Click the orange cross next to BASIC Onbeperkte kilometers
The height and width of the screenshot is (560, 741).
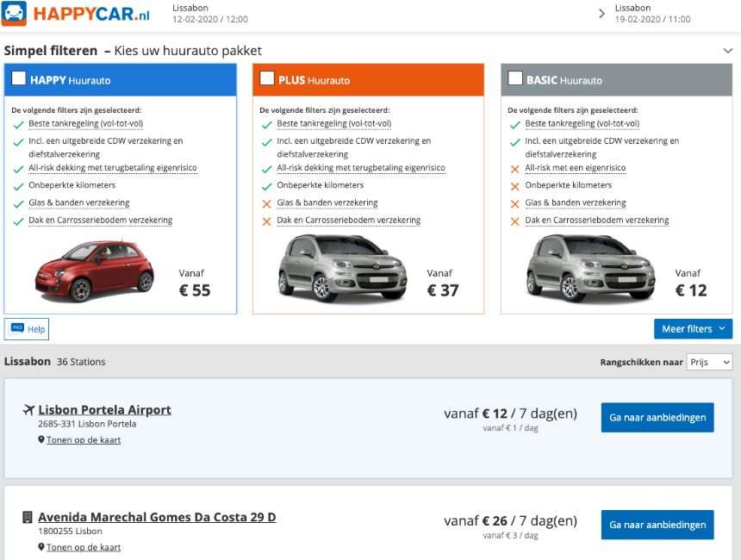515,187
